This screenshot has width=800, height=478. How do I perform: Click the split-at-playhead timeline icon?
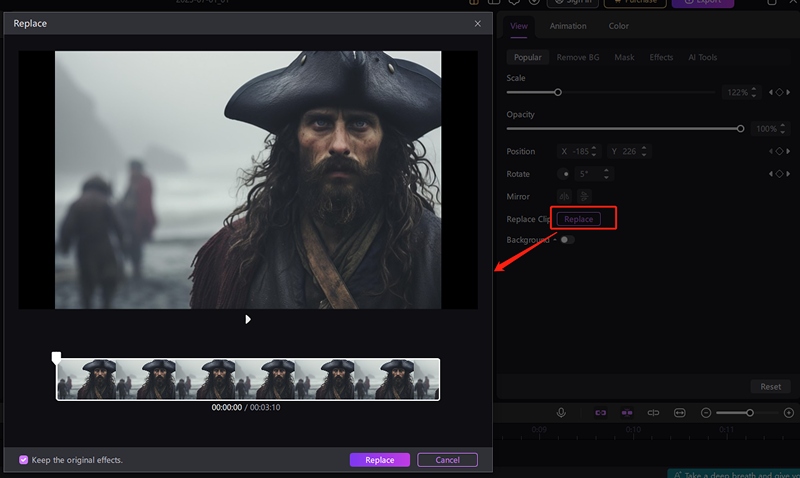coord(653,413)
